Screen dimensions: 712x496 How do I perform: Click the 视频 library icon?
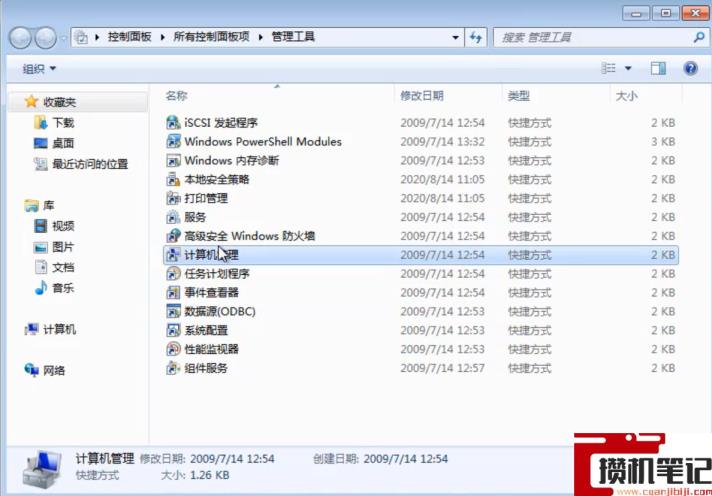pos(41,226)
